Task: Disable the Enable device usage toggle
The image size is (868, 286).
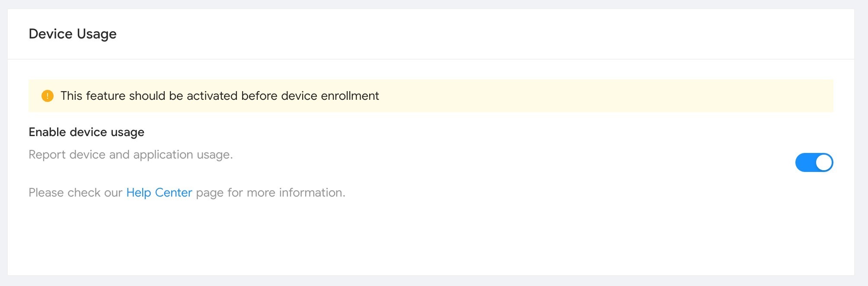Action: tap(814, 162)
